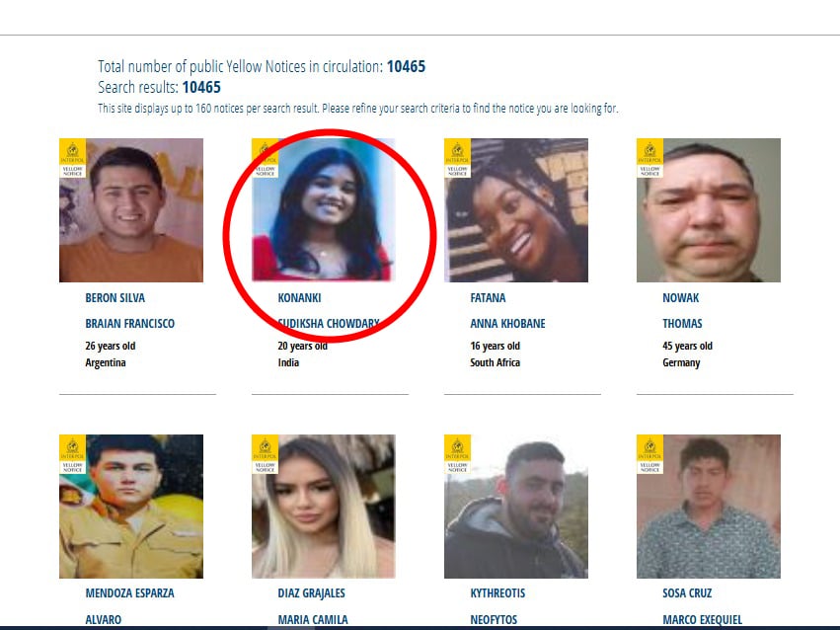The height and width of the screenshot is (630, 840).
Task: Click the Interpol badge on Fatana's photo
Action: click(457, 158)
